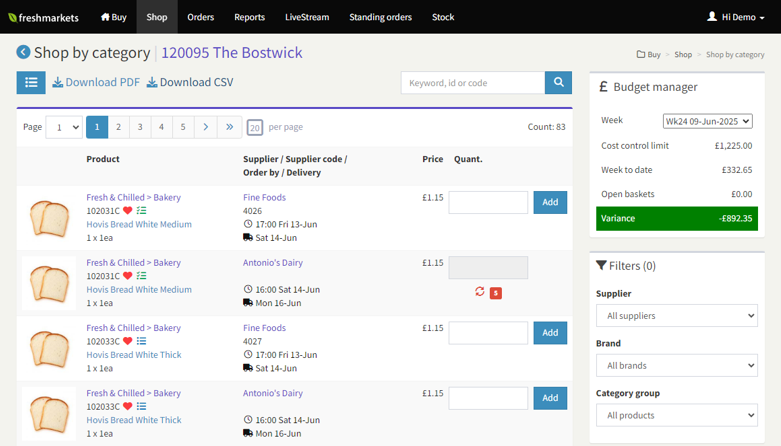Toggle favourite heart on Hovis Bread White Thick
The image size is (781, 446).
tap(128, 341)
